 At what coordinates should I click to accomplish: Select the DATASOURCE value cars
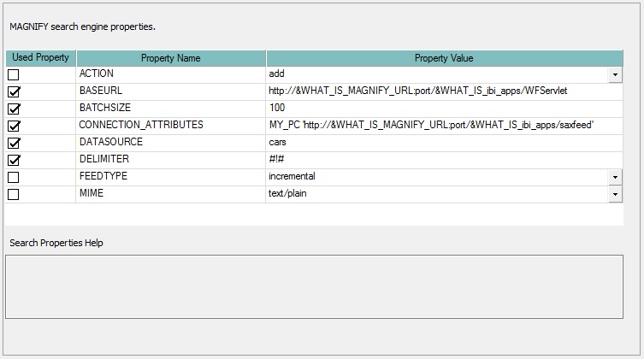[x=278, y=142]
